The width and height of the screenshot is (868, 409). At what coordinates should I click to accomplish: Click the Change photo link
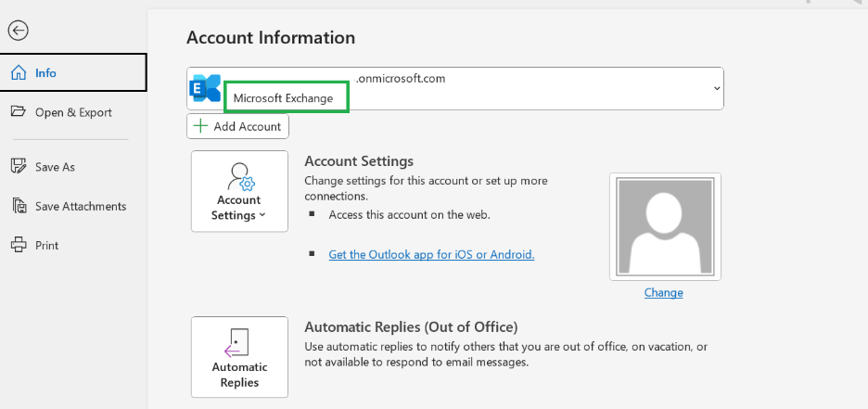663,292
